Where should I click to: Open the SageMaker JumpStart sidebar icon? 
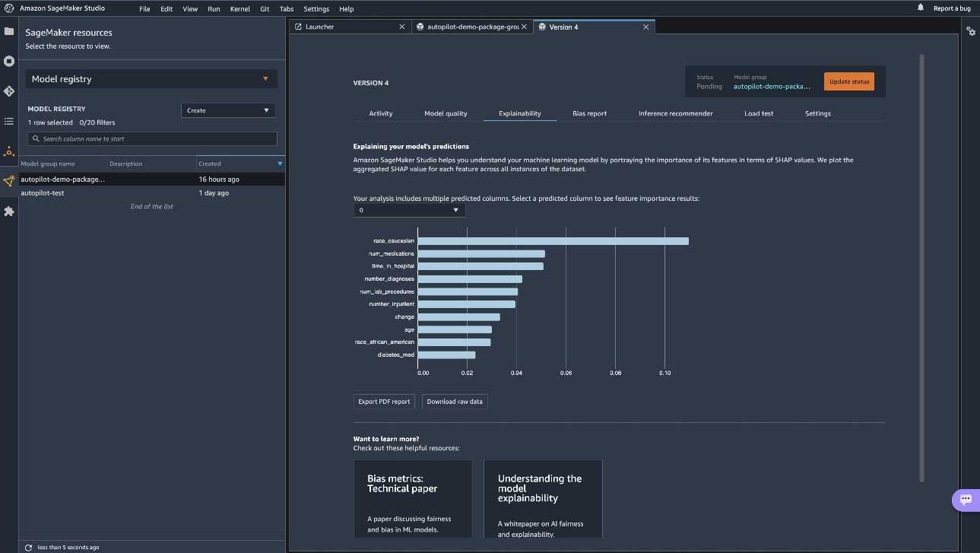[9, 151]
